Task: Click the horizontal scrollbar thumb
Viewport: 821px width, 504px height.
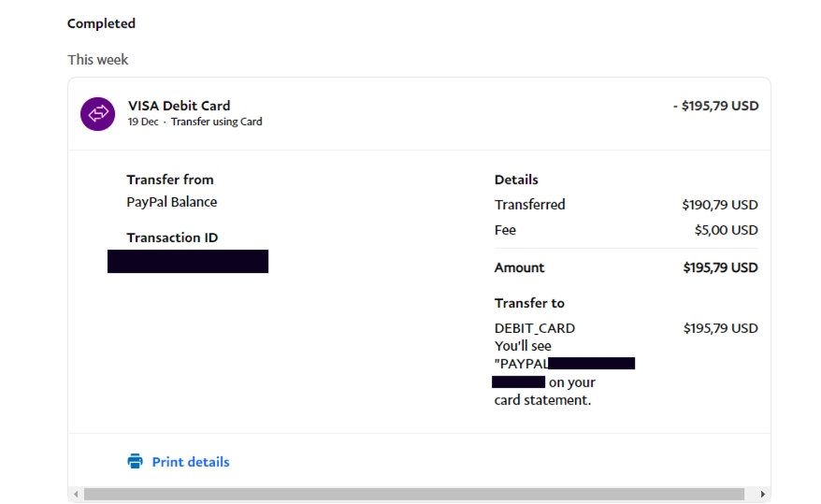Action: coord(414,494)
